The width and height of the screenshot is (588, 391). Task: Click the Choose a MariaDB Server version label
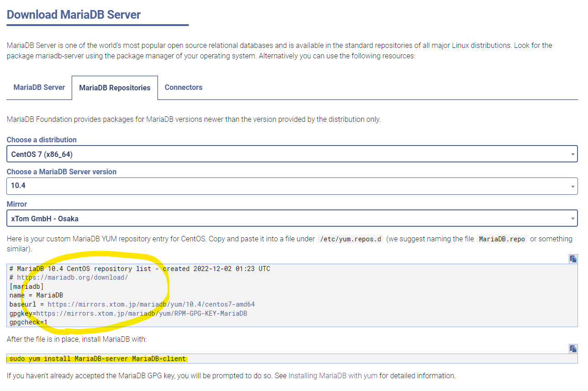(x=62, y=172)
